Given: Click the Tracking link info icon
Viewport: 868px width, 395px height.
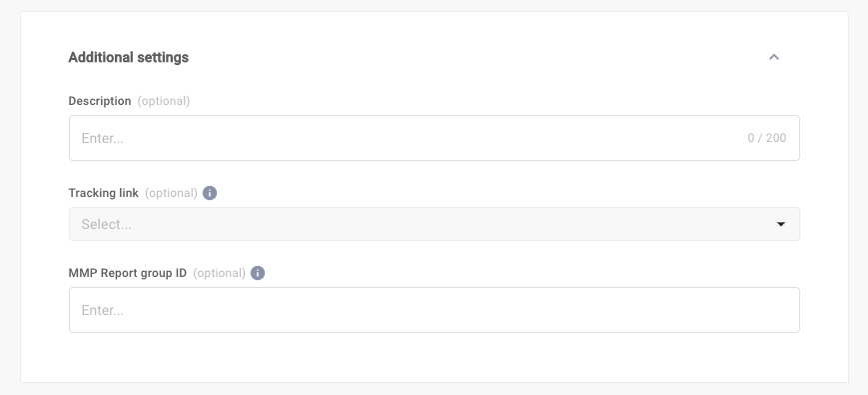Looking at the screenshot, I should tap(210, 193).
